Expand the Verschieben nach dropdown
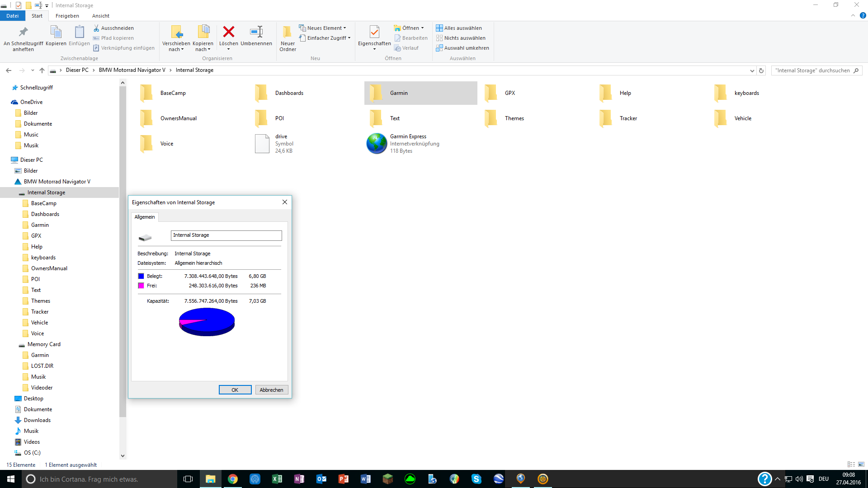The image size is (868, 488). coord(176,49)
